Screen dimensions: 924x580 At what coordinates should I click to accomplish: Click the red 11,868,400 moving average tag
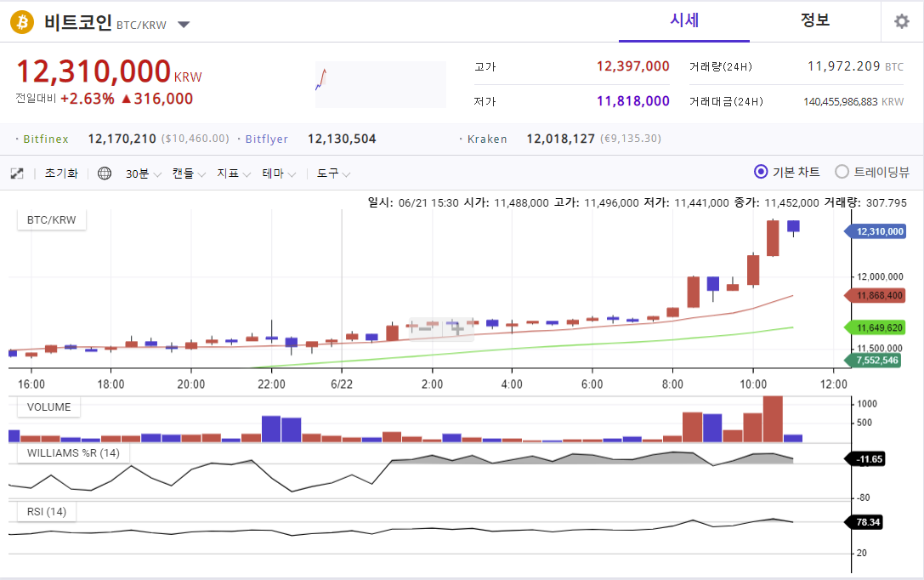[875, 295]
